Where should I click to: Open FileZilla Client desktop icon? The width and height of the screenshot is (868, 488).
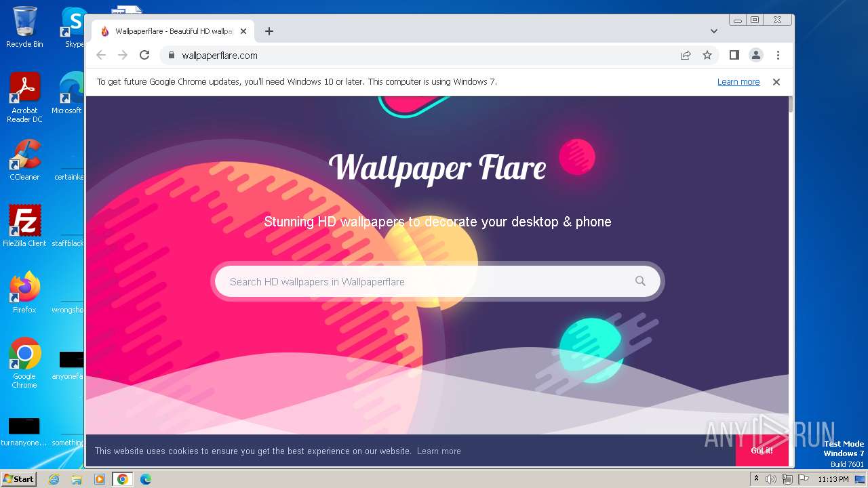point(24,226)
